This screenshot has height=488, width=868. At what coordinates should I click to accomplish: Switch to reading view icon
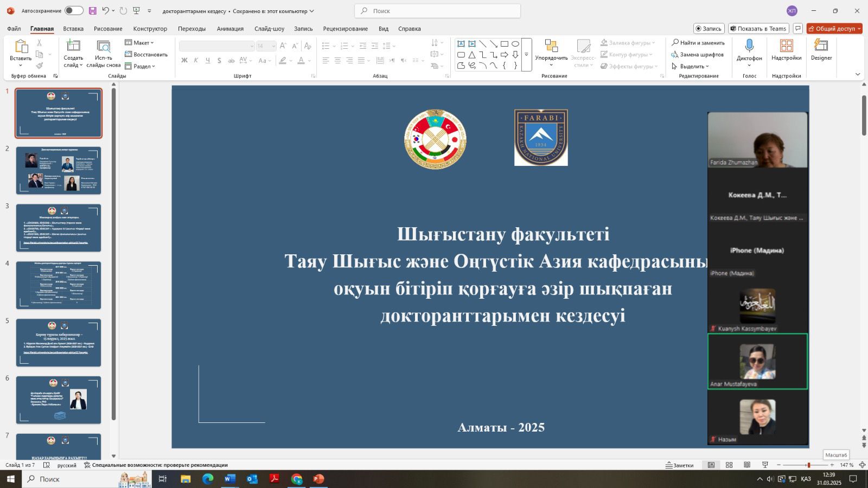coord(747,465)
